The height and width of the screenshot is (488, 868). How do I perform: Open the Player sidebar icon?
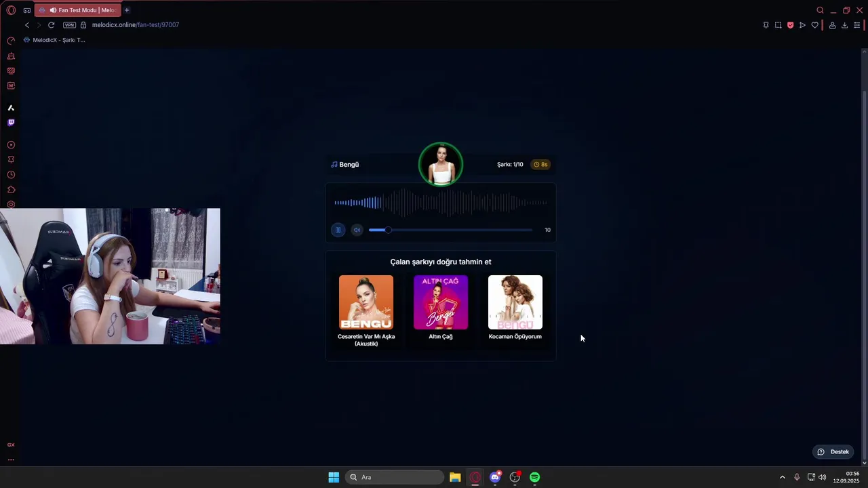(11, 145)
